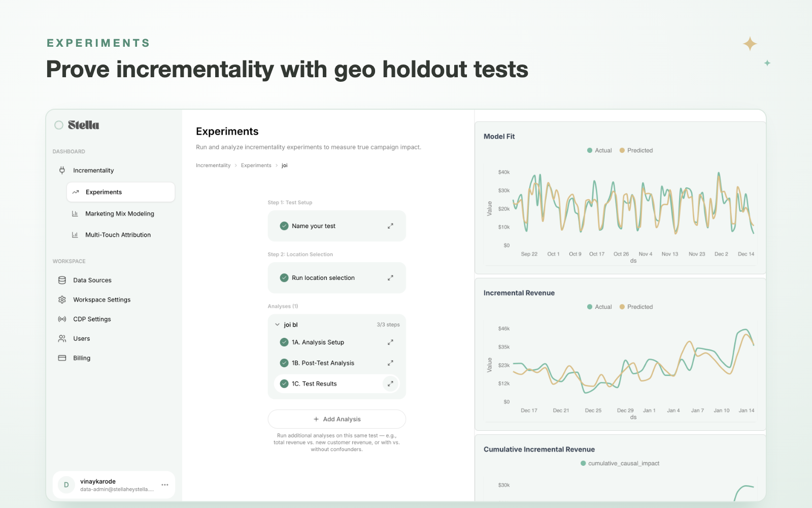Screen dimensions: 812x508
Task: Click the Experiments trend-line icon
Action: (x=76, y=192)
